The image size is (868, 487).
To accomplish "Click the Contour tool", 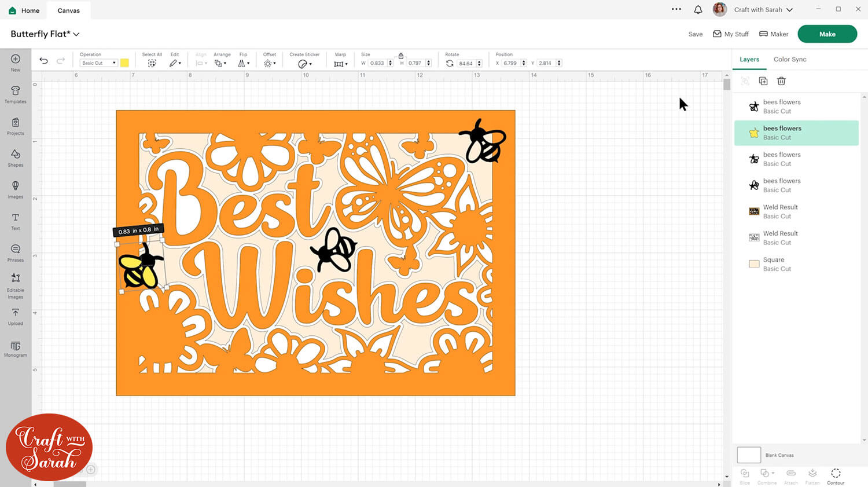I will tap(836, 476).
